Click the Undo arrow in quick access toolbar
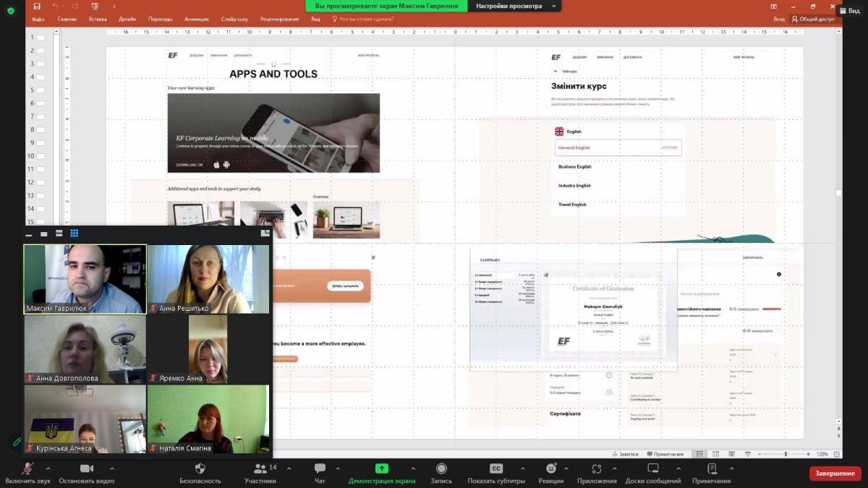Image resolution: width=868 pixels, height=488 pixels. click(x=55, y=6)
